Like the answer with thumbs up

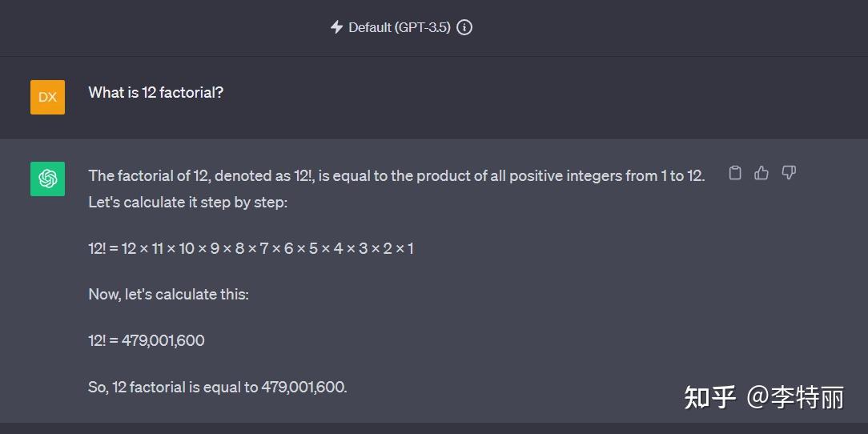[762, 173]
